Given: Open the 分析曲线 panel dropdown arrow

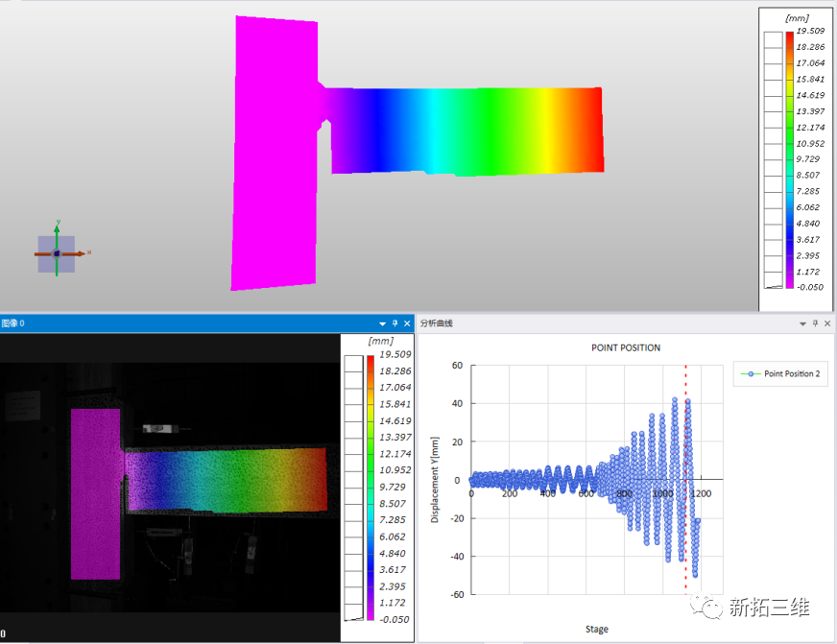Looking at the screenshot, I should [x=802, y=323].
